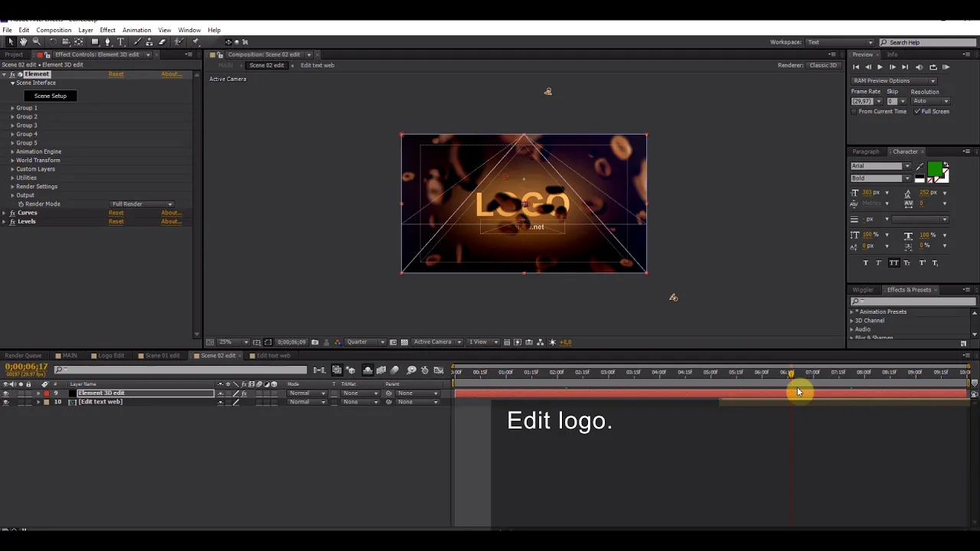Screen dimensions: 980x551
Task: Open the Render Mode Full Render dropdown
Action: click(x=142, y=204)
